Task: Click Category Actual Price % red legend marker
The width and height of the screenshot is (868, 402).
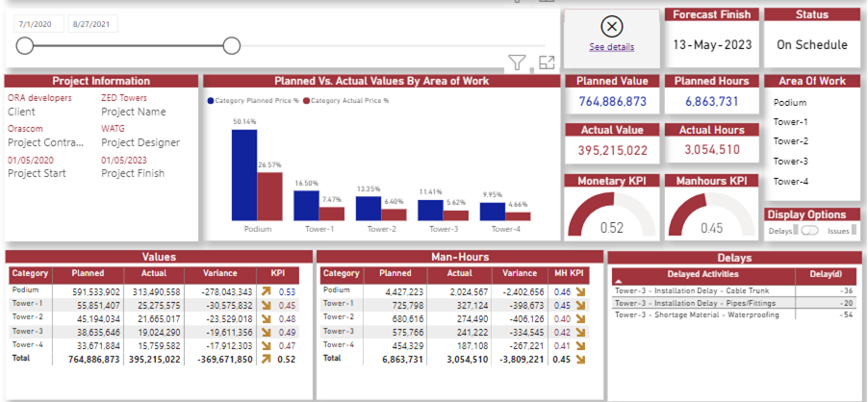Action: tap(306, 101)
